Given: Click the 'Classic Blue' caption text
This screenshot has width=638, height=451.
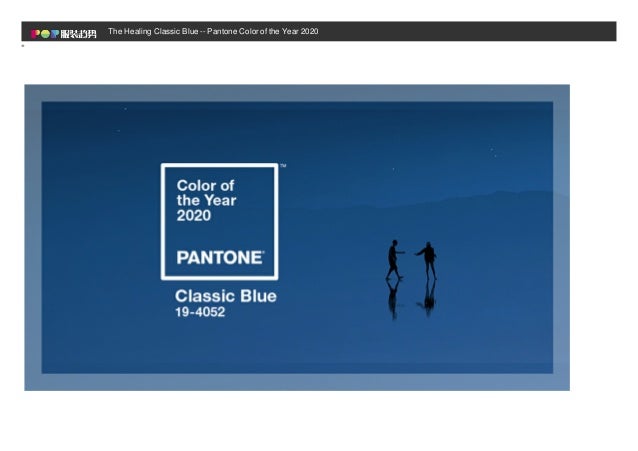Looking at the screenshot, I should [x=226, y=296].
